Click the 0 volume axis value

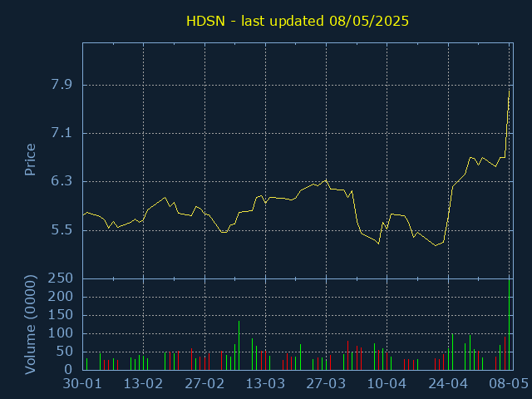[x=69, y=370]
